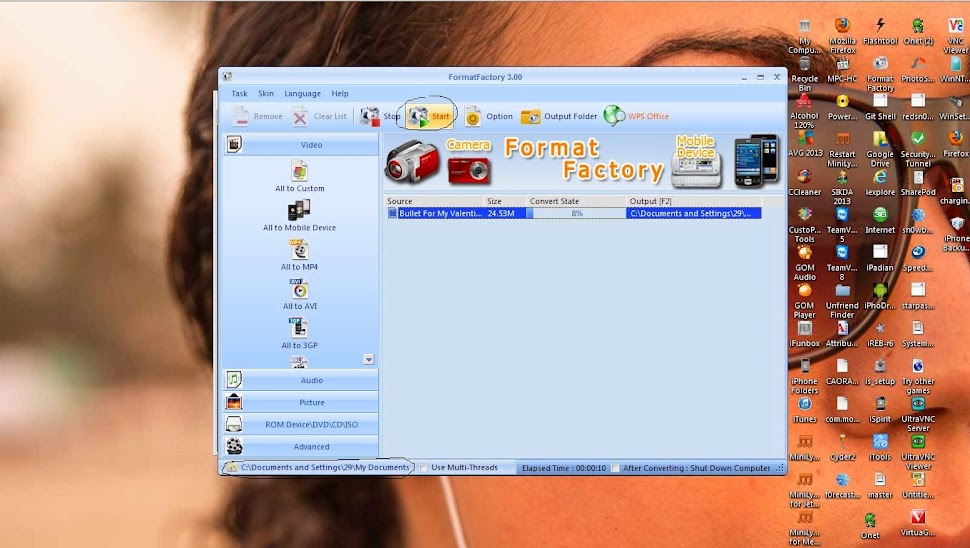Choose All to Mobile Device converter

299,216
